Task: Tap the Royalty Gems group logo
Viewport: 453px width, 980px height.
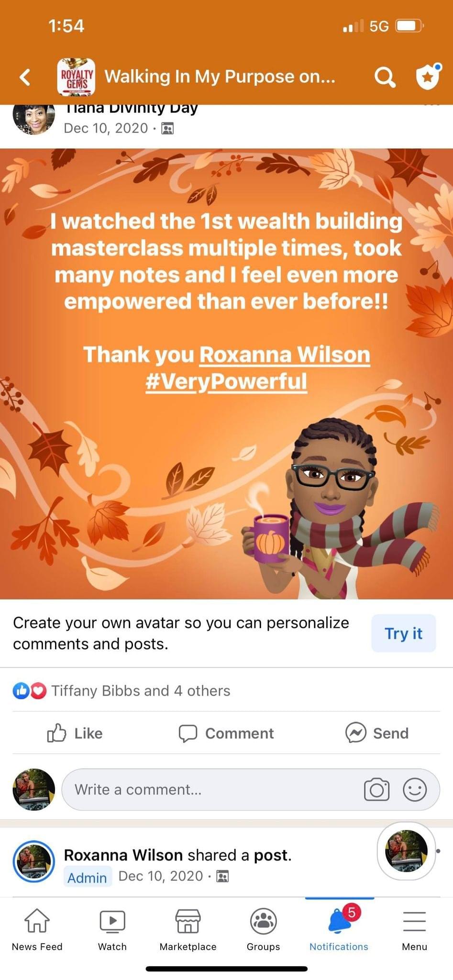Action: click(76, 77)
